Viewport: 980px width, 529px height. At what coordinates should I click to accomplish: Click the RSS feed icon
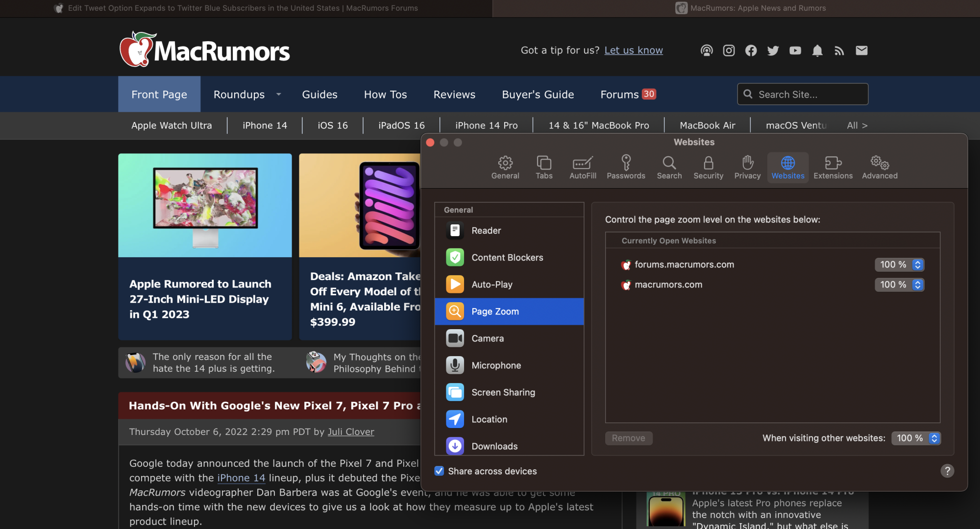[839, 50]
